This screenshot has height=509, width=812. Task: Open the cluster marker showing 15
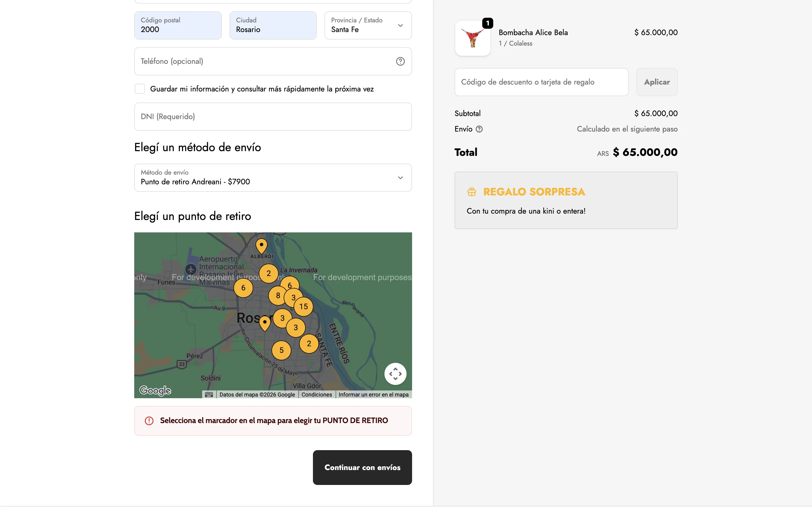304,307
